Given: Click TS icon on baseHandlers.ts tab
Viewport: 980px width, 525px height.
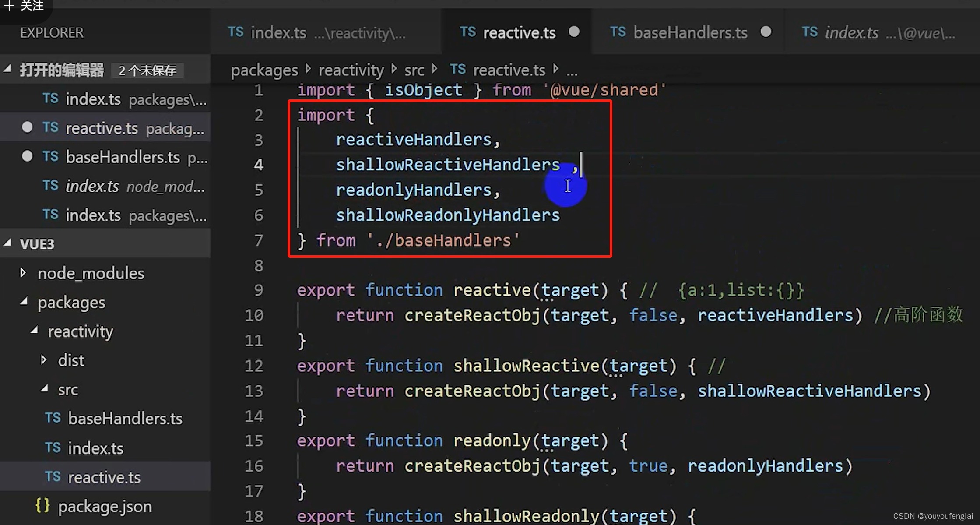Looking at the screenshot, I should click(x=618, y=32).
